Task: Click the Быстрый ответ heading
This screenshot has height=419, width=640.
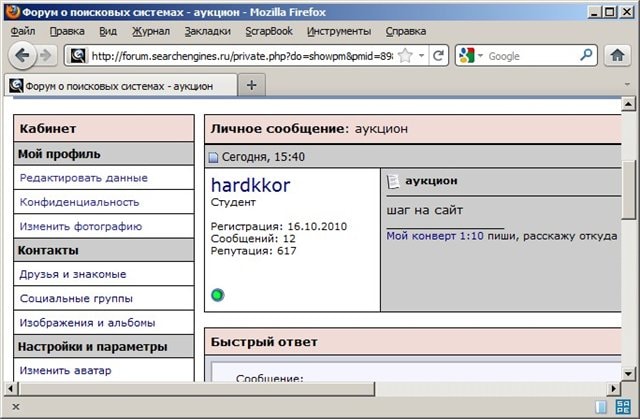Action: point(264,342)
